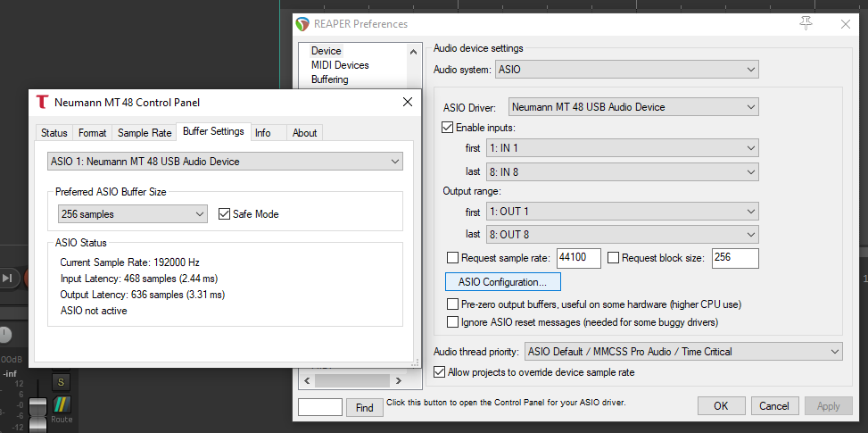Click the Find button
Image resolution: width=868 pixels, height=433 pixels.
pyautogui.click(x=364, y=407)
